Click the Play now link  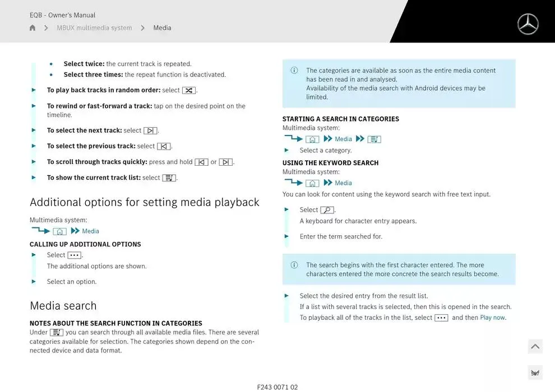point(492,318)
